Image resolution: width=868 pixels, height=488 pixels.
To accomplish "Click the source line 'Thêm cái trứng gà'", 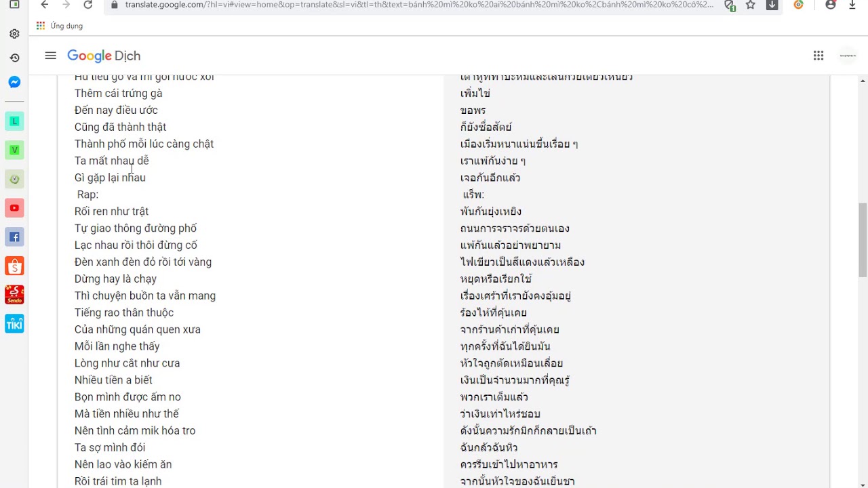I will [119, 93].
